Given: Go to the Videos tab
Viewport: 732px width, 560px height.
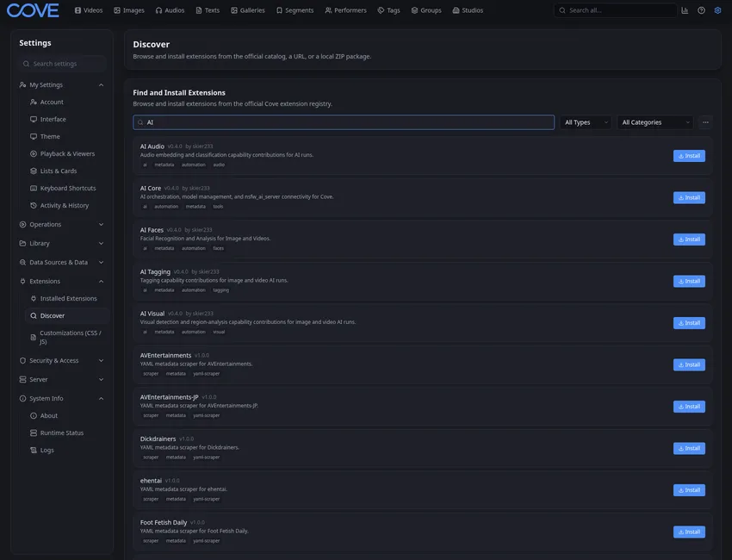Looking at the screenshot, I should (89, 10).
